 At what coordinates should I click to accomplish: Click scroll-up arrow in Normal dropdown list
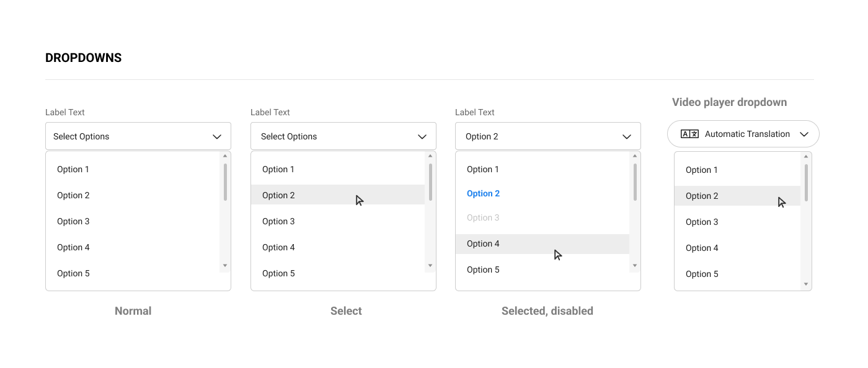(225, 156)
